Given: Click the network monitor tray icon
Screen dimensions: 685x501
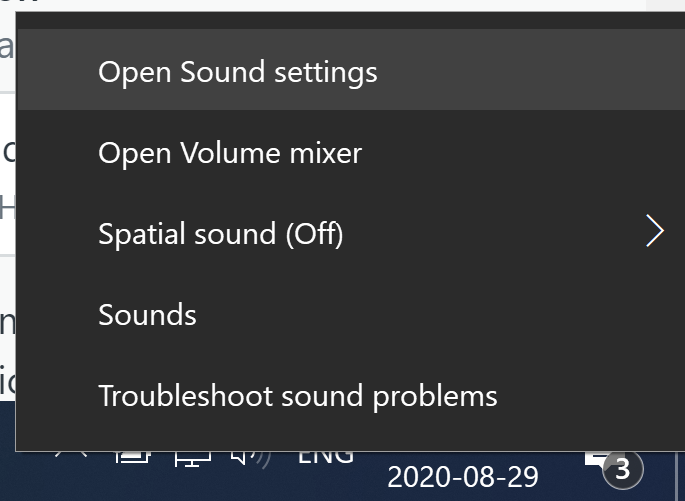Looking at the screenshot, I should pyautogui.click(x=192, y=459).
